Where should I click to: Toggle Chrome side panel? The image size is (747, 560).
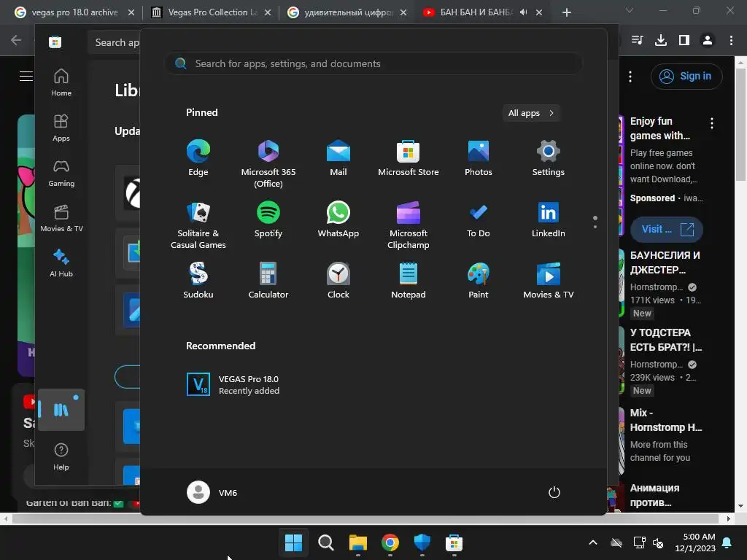click(684, 41)
